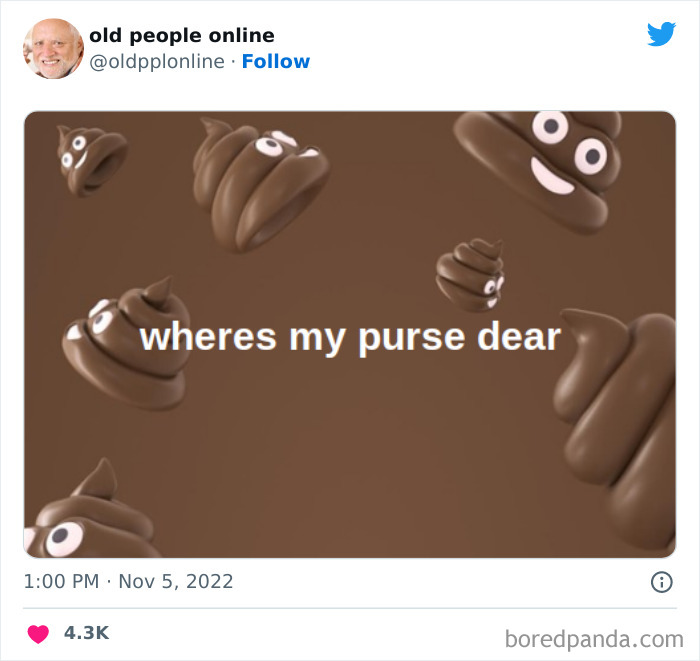Select the large smiling poop emoji, top right

pos(538,171)
